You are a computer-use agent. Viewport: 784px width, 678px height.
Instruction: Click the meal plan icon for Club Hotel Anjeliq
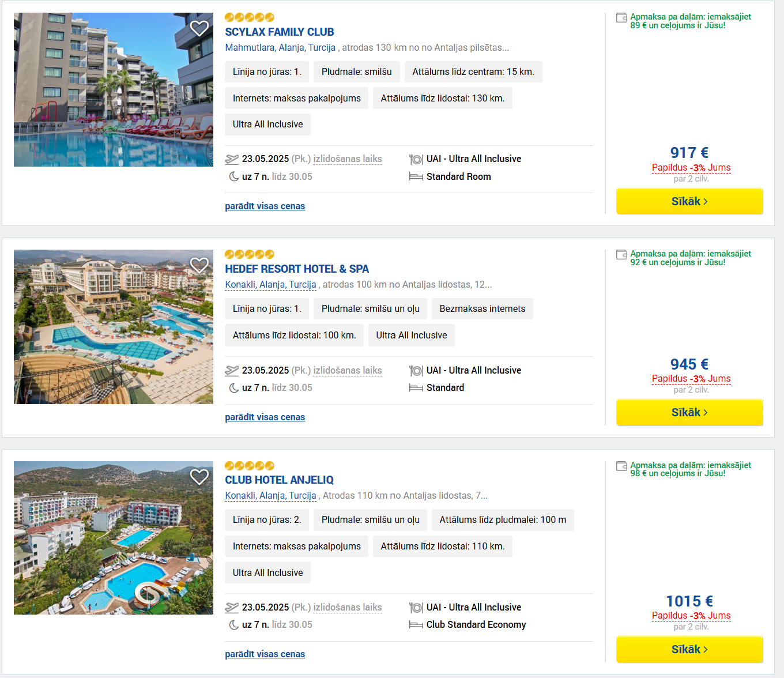[x=416, y=608]
